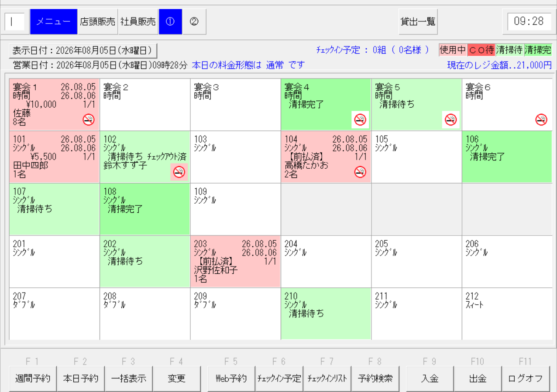Click the 清掃完 legend swatch
This screenshot has height=392, width=557.
tap(538, 50)
